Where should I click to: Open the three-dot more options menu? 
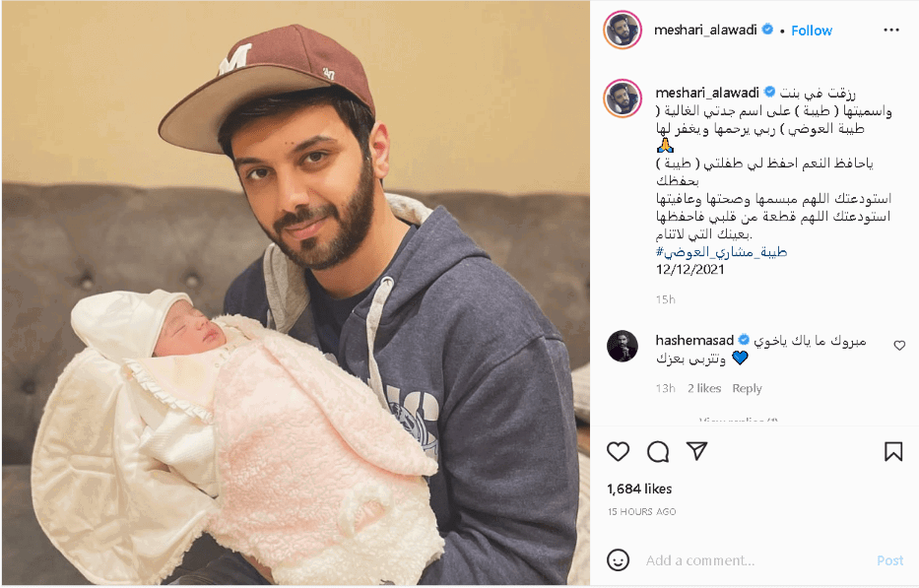coord(891,30)
